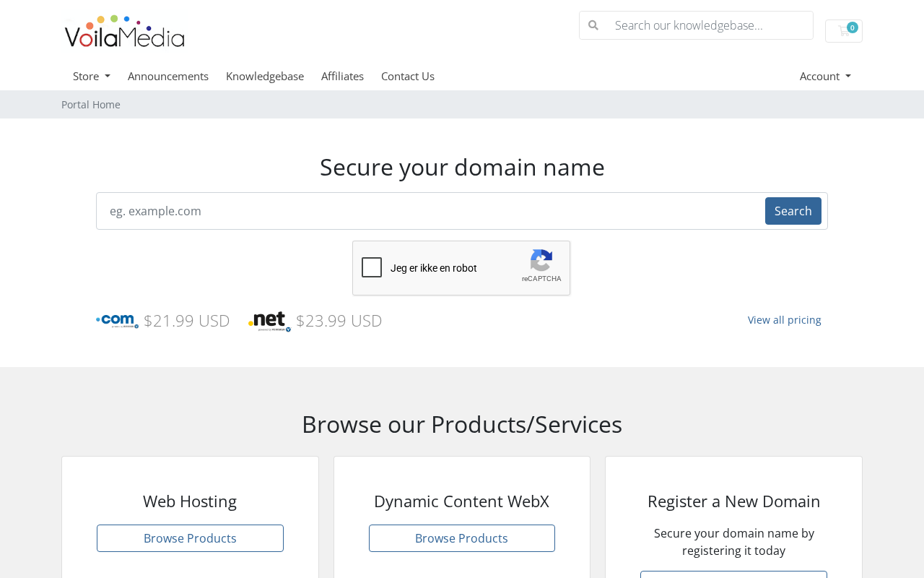Click the .com domain logo
924x578 pixels.
click(117, 321)
